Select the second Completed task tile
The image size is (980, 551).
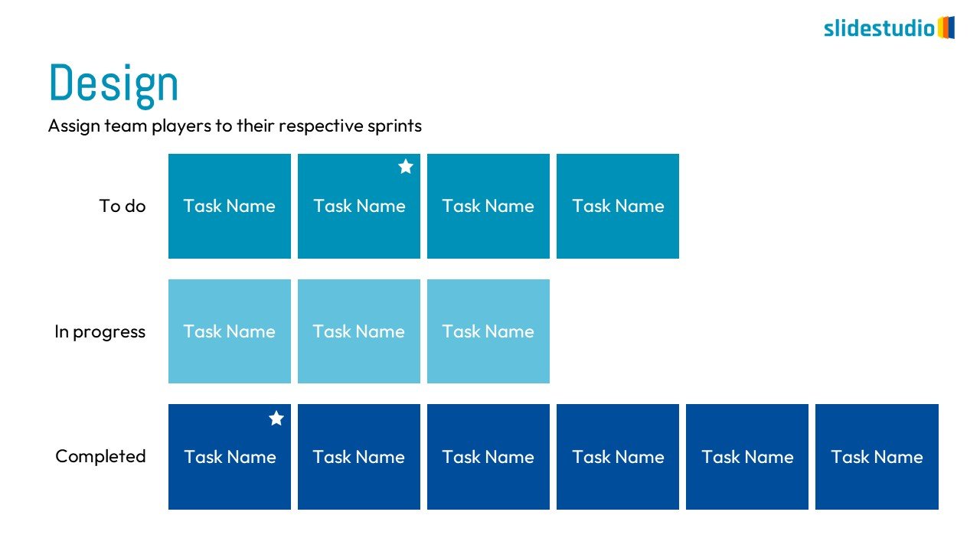(359, 457)
